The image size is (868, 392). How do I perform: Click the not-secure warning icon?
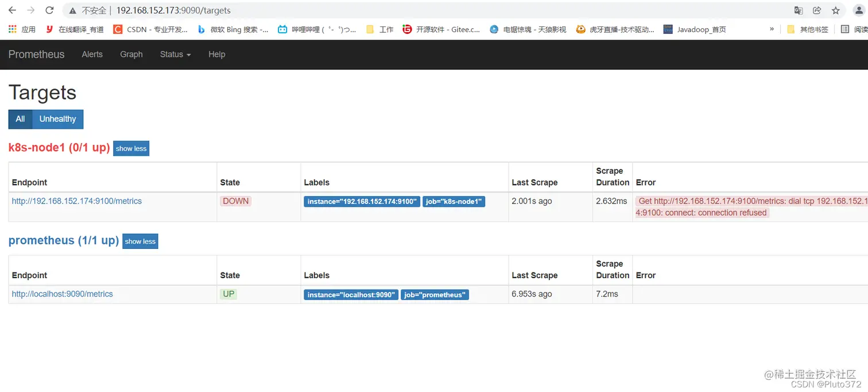coord(72,10)
